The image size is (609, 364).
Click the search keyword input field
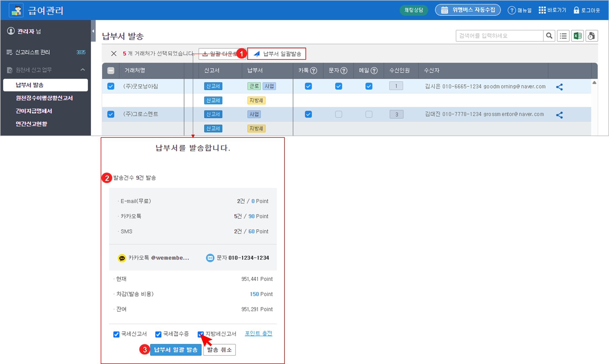coord(499,36)
